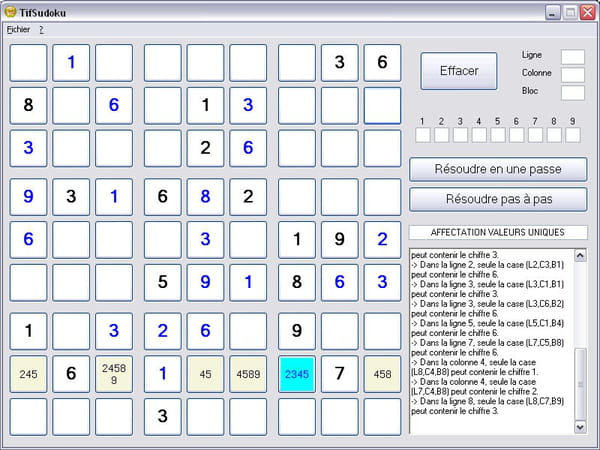The width and height of the screenshot is (600, 450).
Task: Open the ? help menu
Action: [x=41, y=29]
